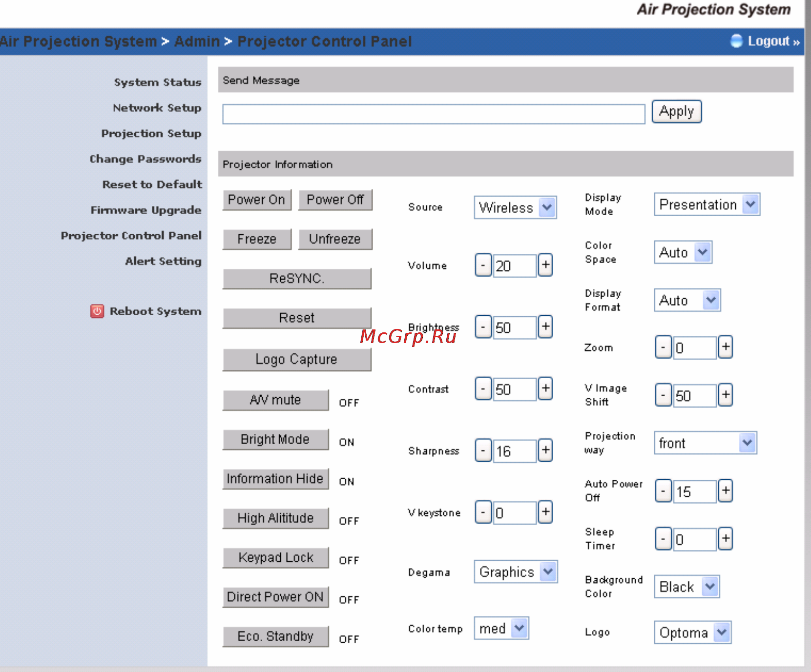Open the Display Format dropdown
The height and width of the screenshot is (672, 811).
[x=687, y=300]
